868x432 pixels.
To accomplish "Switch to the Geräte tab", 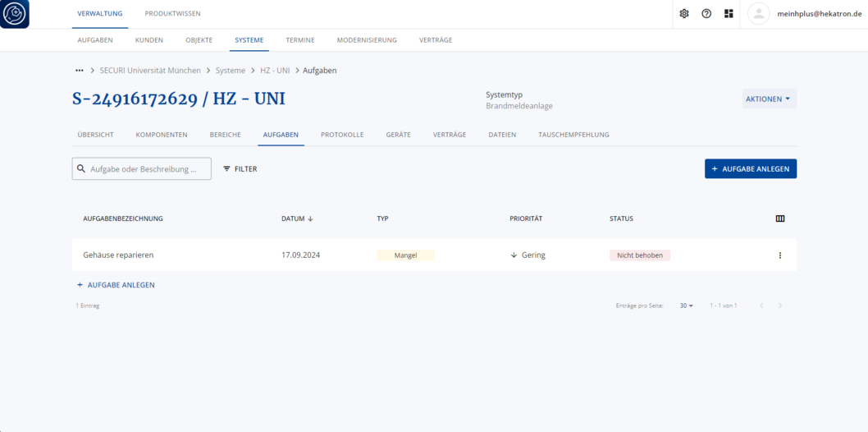I will tap(398, 135).
